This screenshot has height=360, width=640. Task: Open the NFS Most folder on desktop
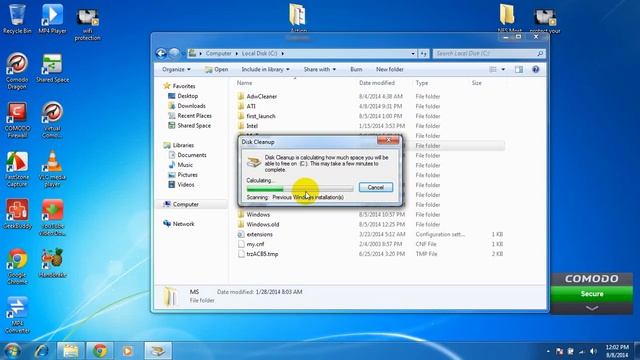click(x=509, y=18)
